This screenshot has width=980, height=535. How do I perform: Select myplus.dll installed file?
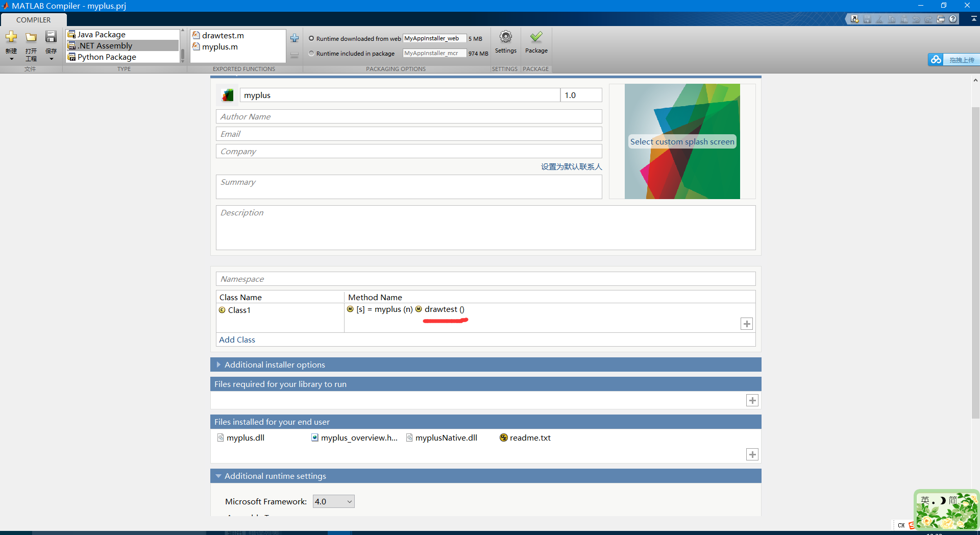pyautogui.click(x=241, y=437)
